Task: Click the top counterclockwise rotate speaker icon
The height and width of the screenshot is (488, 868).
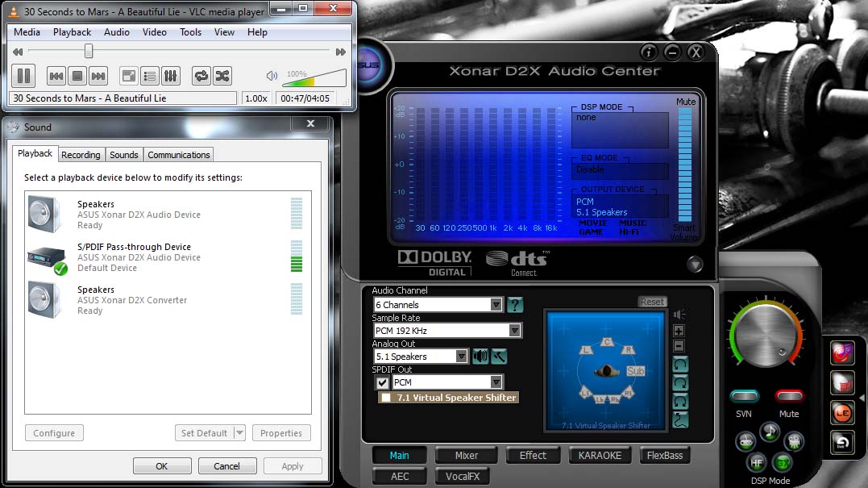Action: pyautogui.click(x=680, y=364)
